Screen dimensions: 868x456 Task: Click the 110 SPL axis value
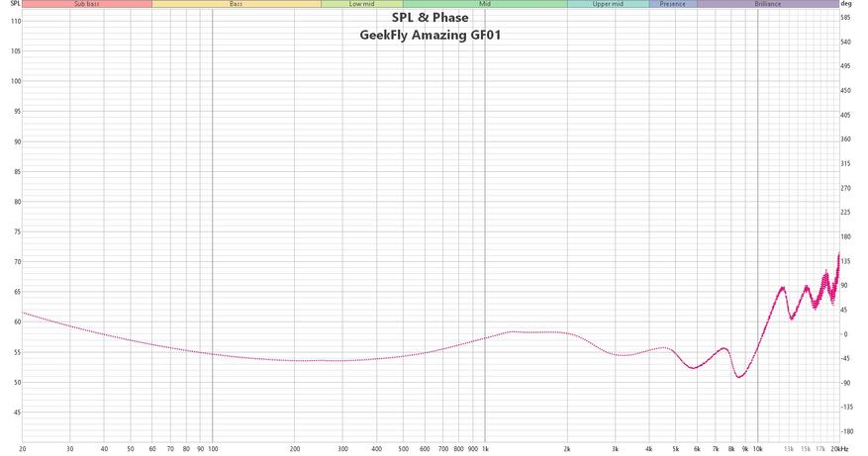tap(16, 21)
